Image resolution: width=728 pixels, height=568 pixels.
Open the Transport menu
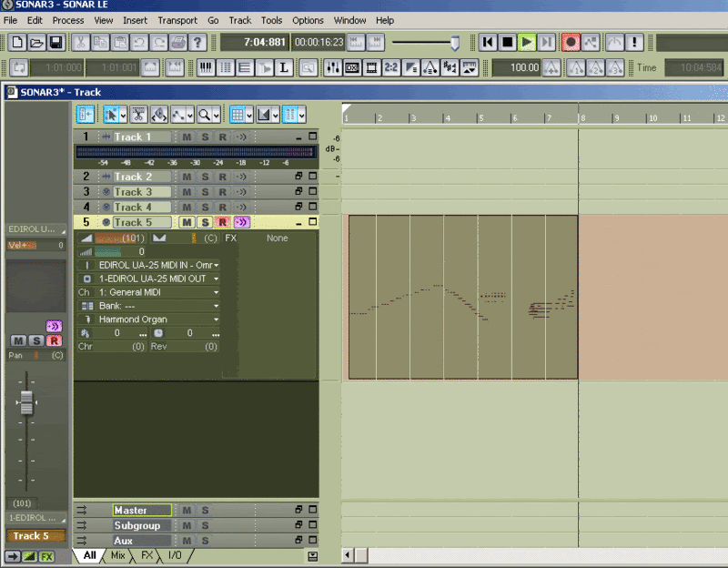177,20
